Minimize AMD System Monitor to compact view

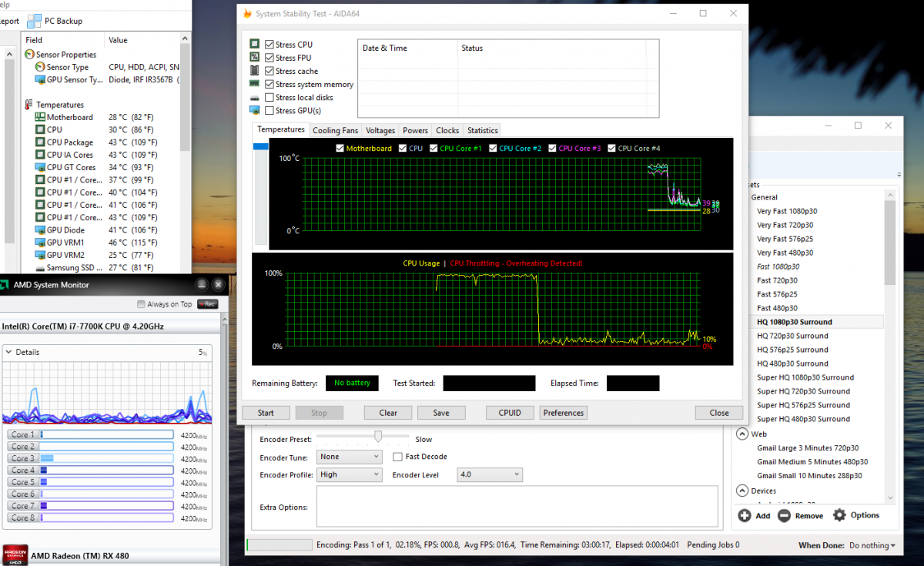pyautogui.click(x=202, y=285)
